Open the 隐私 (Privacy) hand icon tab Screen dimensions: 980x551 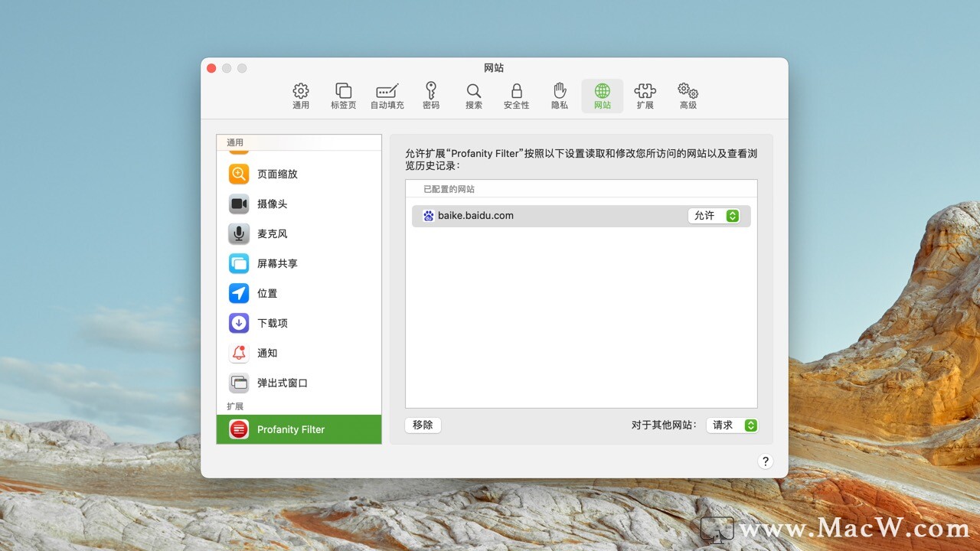pyautogui.click(x=560, y=96)
